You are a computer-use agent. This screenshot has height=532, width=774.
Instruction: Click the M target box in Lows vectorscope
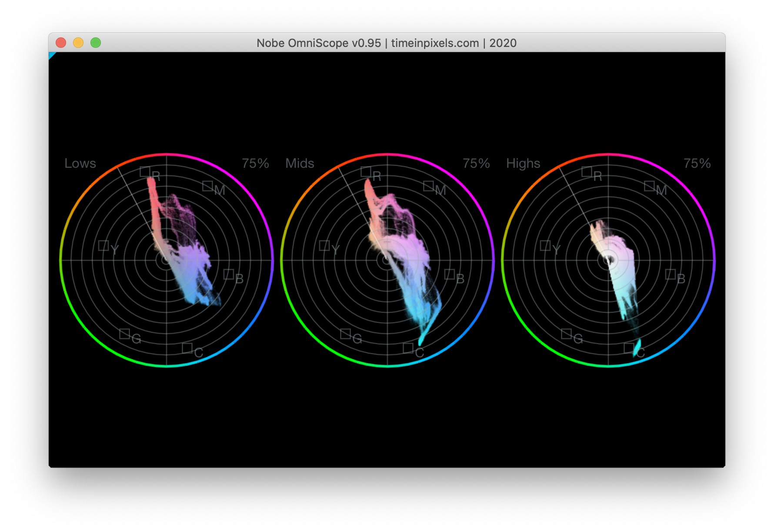[207, 186]
